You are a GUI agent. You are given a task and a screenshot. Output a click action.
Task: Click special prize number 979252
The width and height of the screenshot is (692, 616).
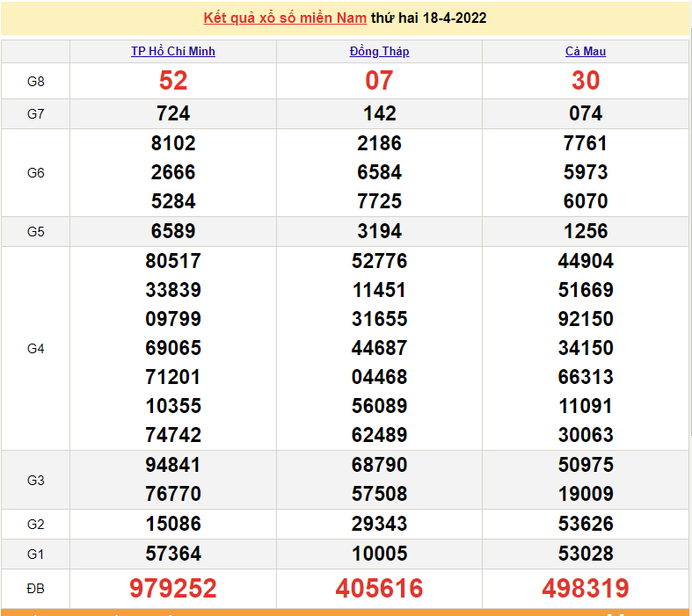(x=173, y=588)
